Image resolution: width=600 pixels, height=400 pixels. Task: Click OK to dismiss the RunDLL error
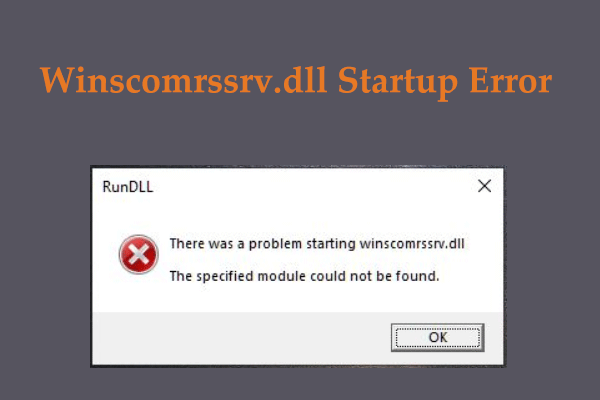coord(437,337)
